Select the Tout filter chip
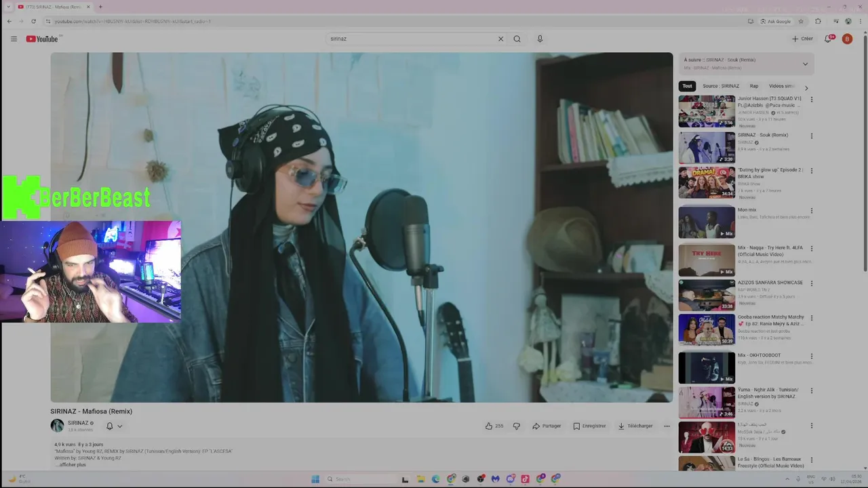The height and width of the screenshot is (488, 868). point(688,86)
